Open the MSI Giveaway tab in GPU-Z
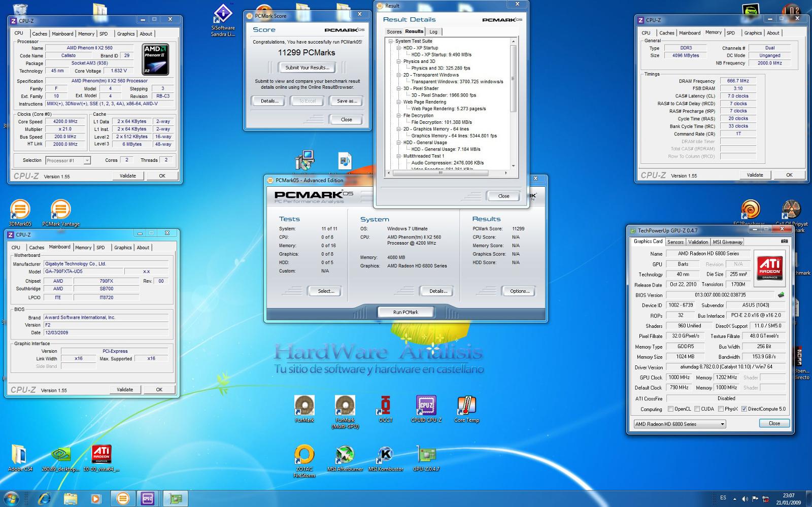 [728, 242]
